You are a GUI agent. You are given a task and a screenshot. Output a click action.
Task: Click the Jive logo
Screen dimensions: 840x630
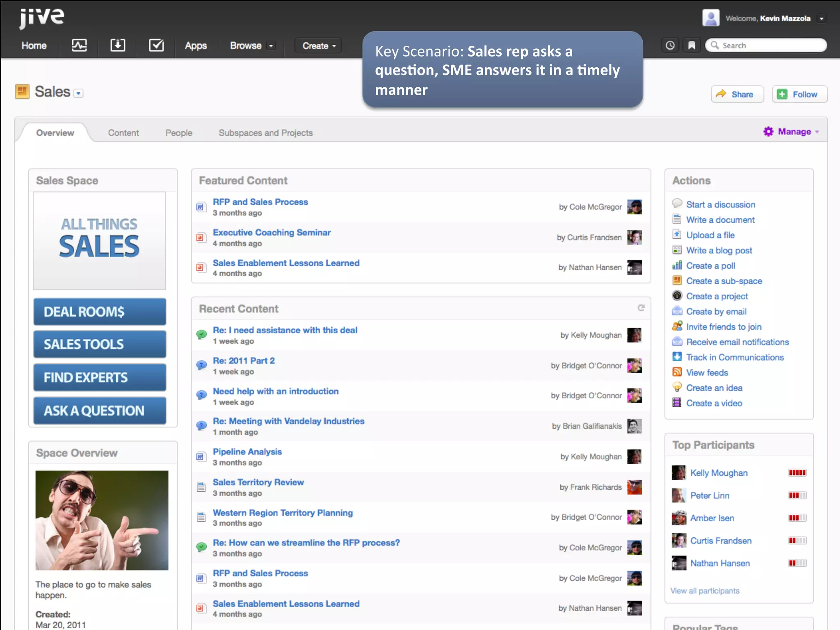click(x=41, y=17)
